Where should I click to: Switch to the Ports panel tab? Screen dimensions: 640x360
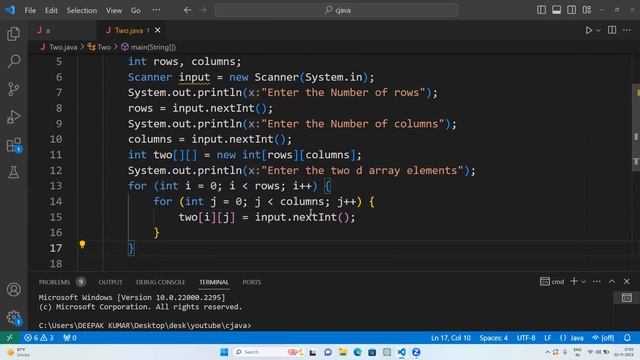tap(251, 282)
